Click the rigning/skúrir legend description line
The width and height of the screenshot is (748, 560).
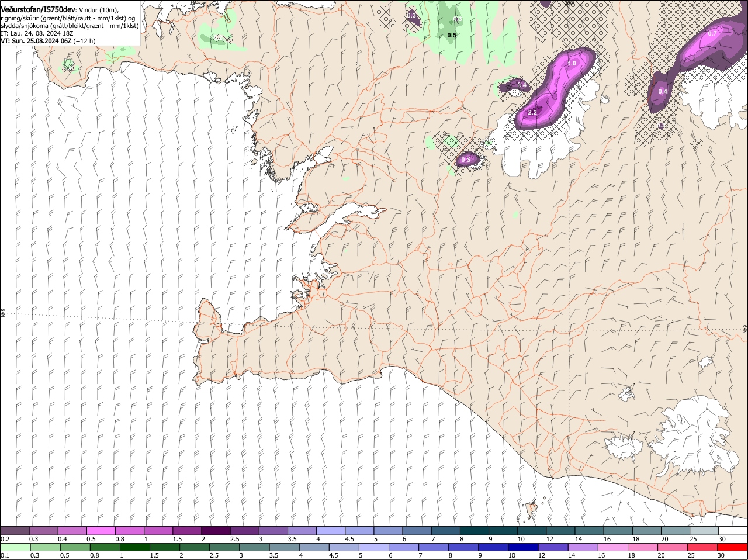pos(68,18)
